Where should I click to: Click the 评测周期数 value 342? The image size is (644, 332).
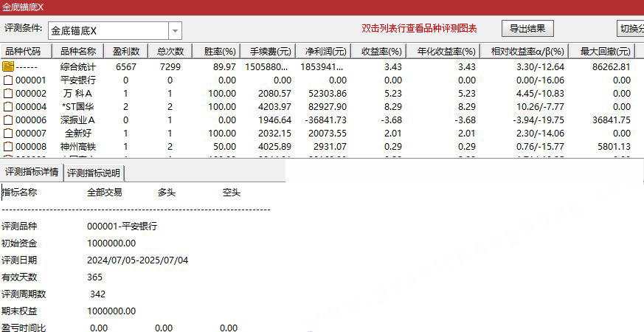point(98,294)
